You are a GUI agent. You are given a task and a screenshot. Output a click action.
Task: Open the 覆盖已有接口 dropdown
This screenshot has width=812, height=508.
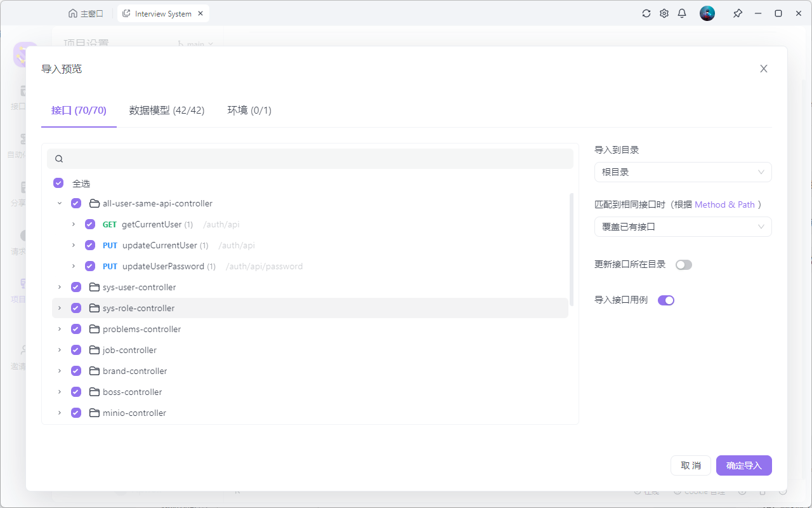tap(683, 227)
